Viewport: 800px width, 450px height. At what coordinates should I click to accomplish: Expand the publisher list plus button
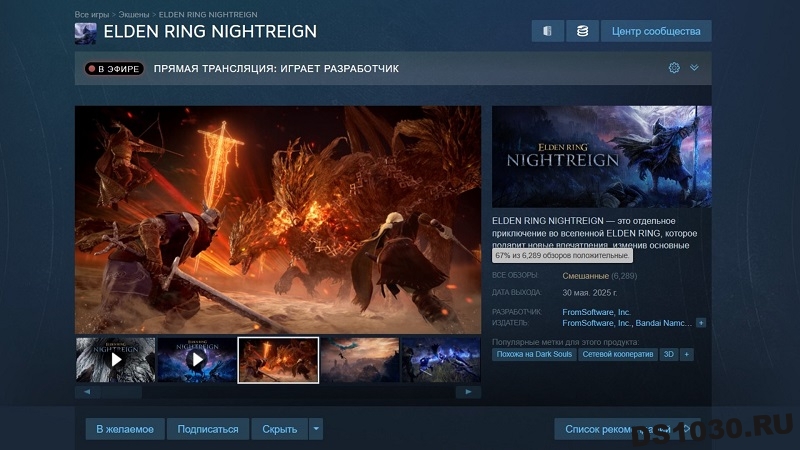pyautogui.click(x=701, y=323)
